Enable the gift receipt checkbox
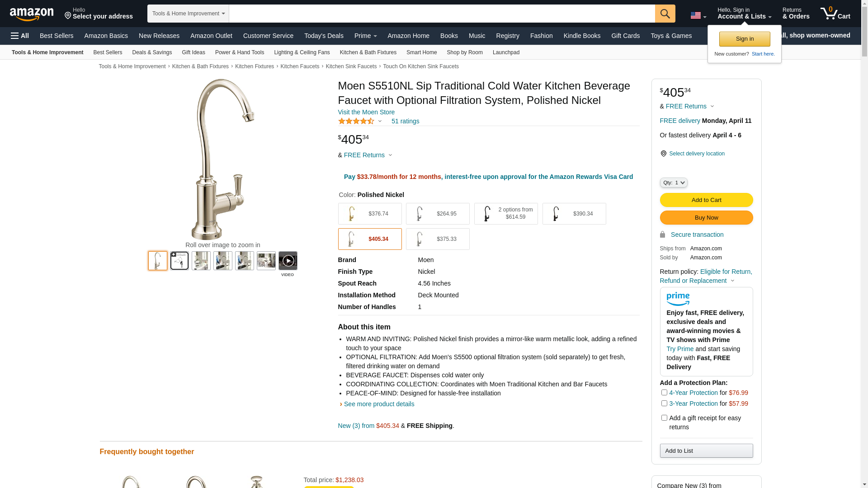The image size is (868, 488). pyautogui.click(x=664, y=418)
